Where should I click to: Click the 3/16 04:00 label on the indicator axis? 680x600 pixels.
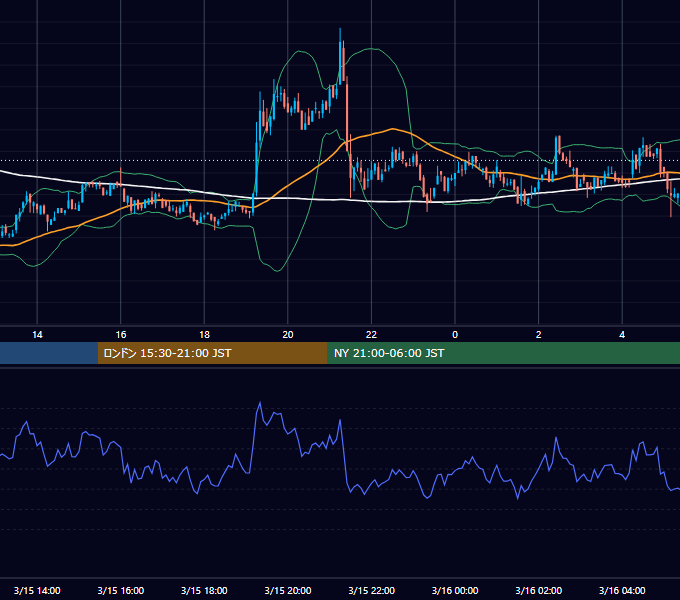(x=622, y=590)
